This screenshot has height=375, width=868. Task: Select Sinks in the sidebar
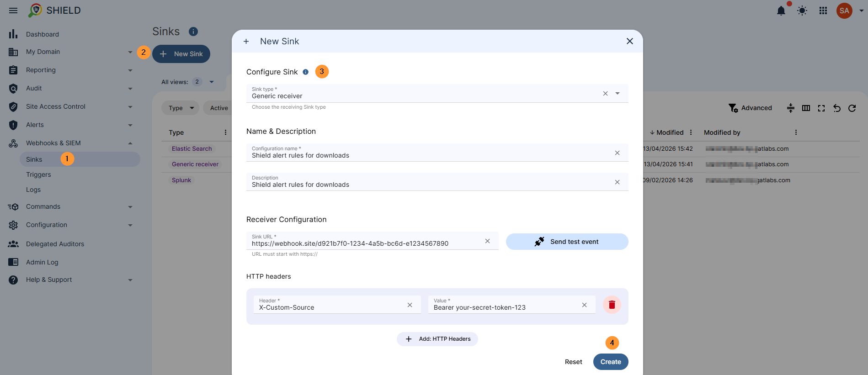[80, 159]
